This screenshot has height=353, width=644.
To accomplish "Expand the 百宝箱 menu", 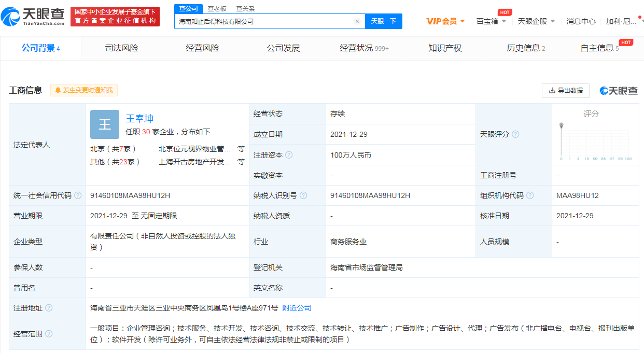I will click(x=491, y=21).
